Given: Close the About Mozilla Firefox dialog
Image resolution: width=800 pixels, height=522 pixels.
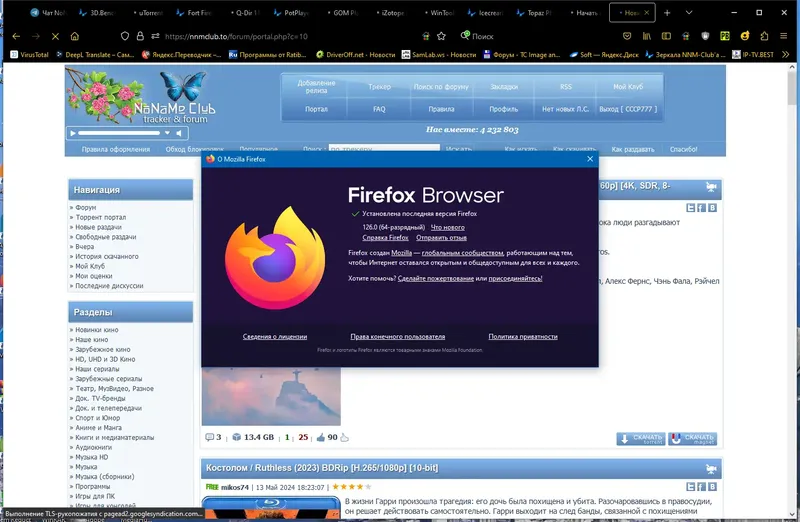Looking at the screenshot, I should click(590, 159).
